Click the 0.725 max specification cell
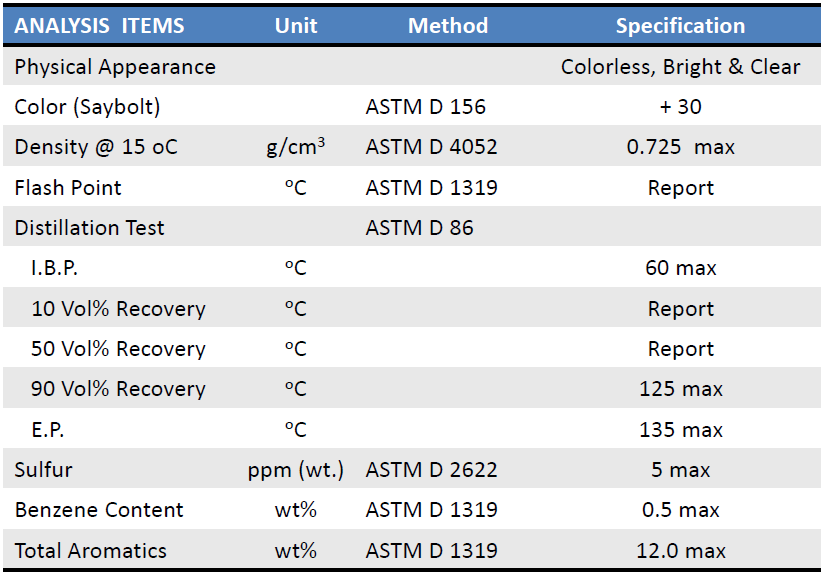 pos(680,147)
